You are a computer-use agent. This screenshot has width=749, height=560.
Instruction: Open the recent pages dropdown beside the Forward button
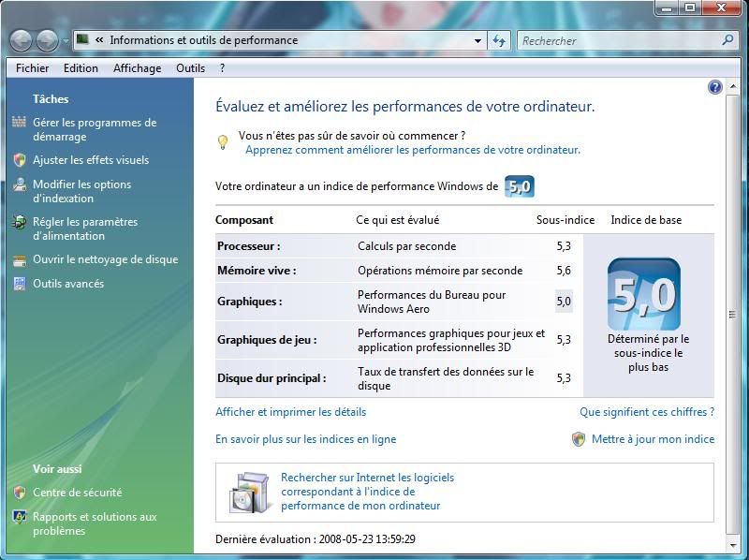point(65,41)
